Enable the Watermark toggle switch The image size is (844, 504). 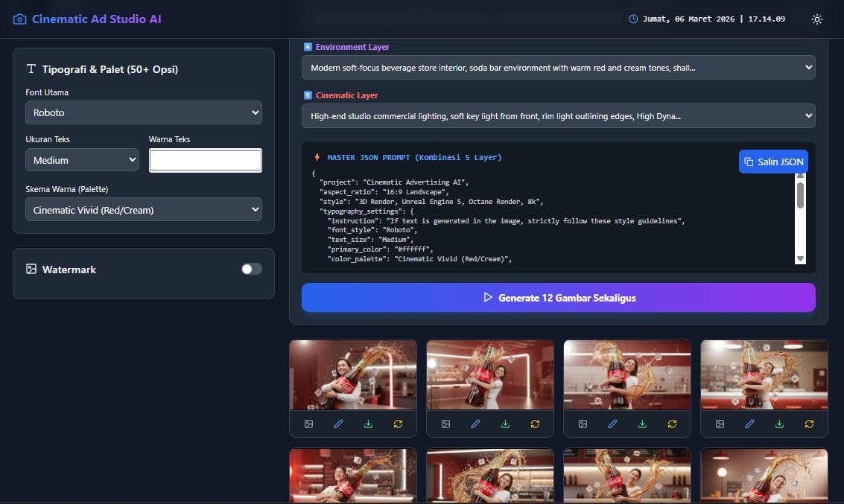point(251,269)
